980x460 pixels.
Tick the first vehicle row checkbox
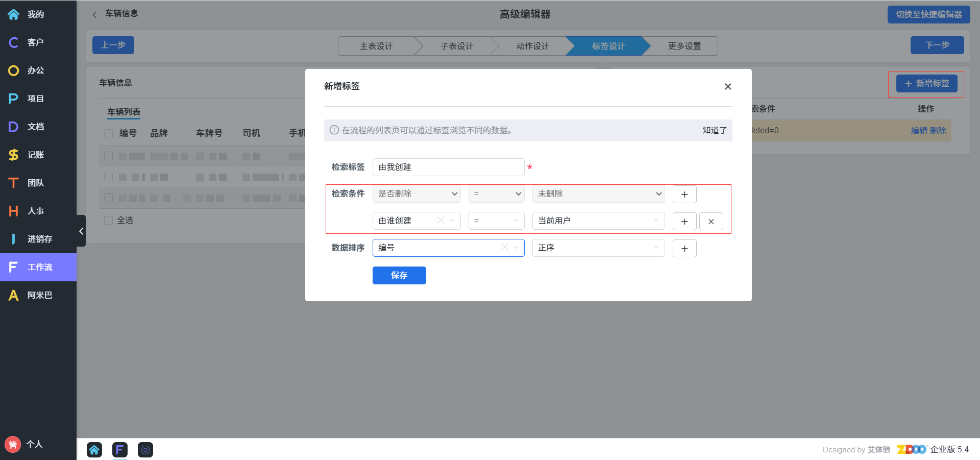(x=108, y=156)
